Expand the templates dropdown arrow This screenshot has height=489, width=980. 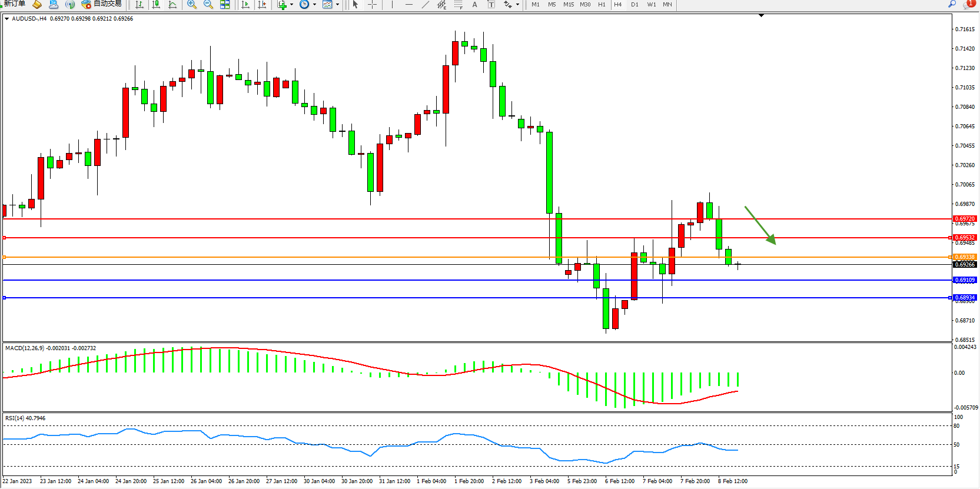(x=337, y=5)
